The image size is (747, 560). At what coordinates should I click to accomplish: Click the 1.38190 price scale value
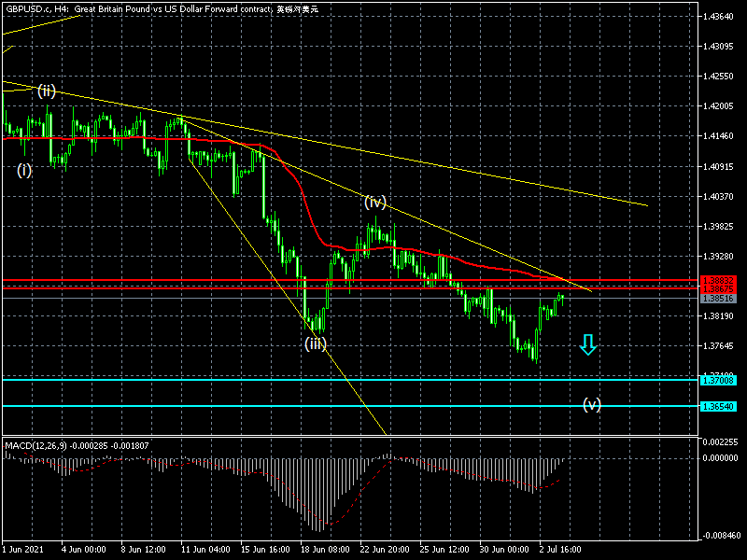coord(718,316)
